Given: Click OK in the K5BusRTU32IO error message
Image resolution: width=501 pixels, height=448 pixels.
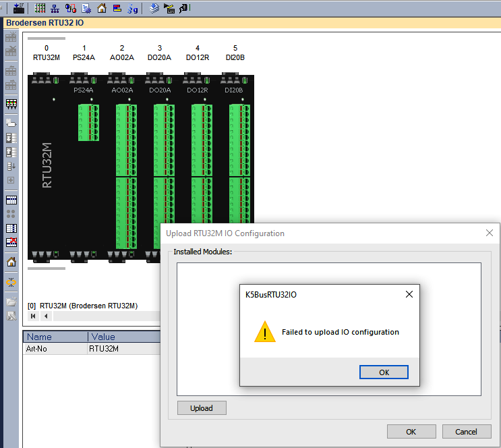Looking at the screenshot, I should pos(384,372).
